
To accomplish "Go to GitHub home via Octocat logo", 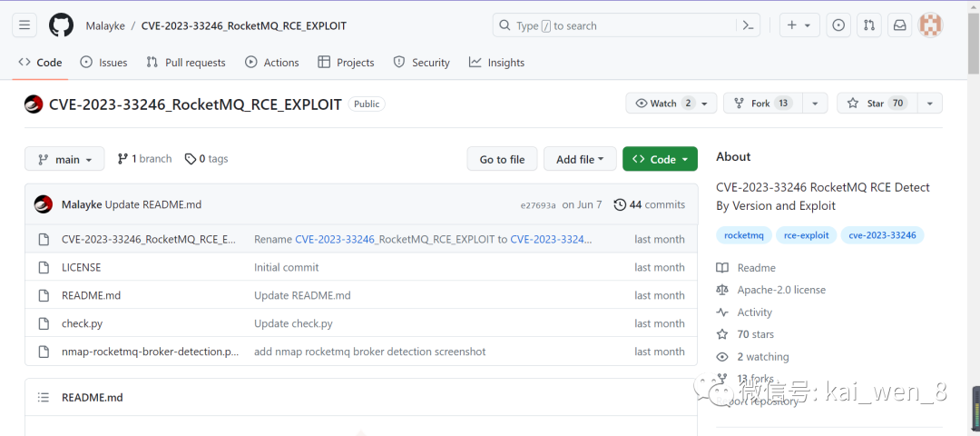I will (62, 25).
